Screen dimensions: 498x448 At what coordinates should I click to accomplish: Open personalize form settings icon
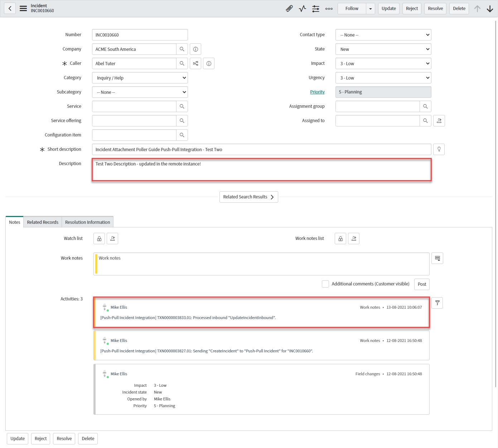(x=315, y=9)
